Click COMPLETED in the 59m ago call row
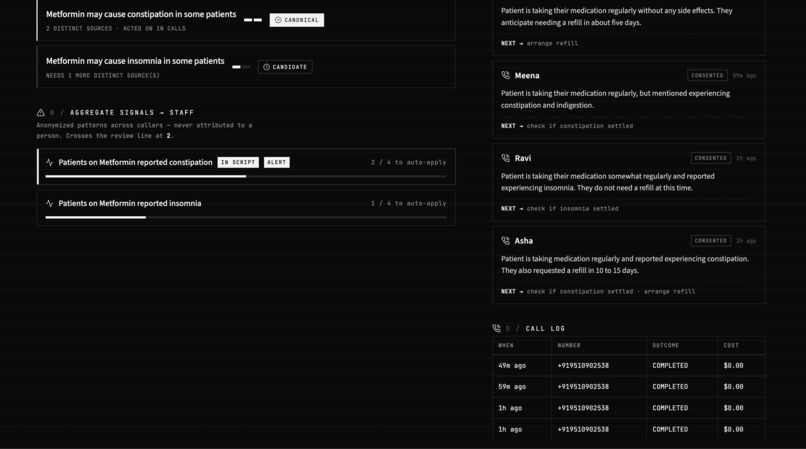The height and width of the screenshot is (449, 806). [670, 387]
